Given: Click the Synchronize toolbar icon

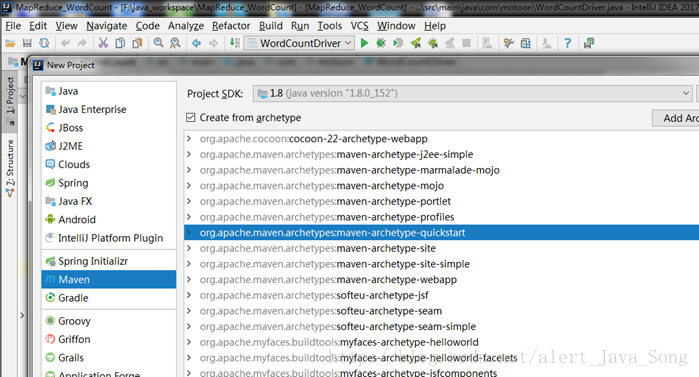Looking at the screenshot, I should click(44, 43).
